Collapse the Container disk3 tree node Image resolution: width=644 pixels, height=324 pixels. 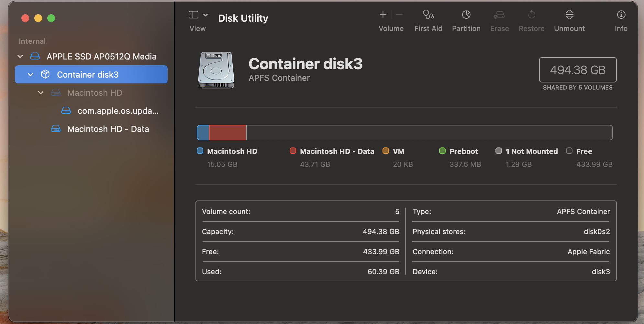(x=30, y=75)
